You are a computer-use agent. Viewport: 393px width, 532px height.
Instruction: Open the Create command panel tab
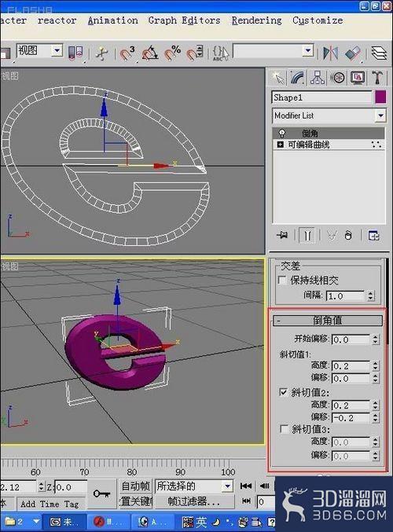(x=278, y=78)
